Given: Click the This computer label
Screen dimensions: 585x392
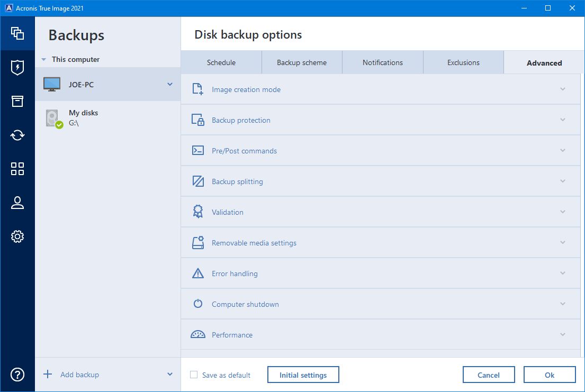Looking at the screenshot, I should 76,59.
